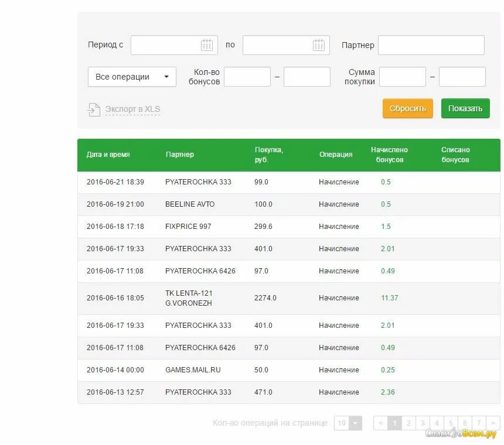The height and width of the screenshot is (445, 504).
Task: Select the date 2016-06-13 12:57
Action: [x=115, y=392]
